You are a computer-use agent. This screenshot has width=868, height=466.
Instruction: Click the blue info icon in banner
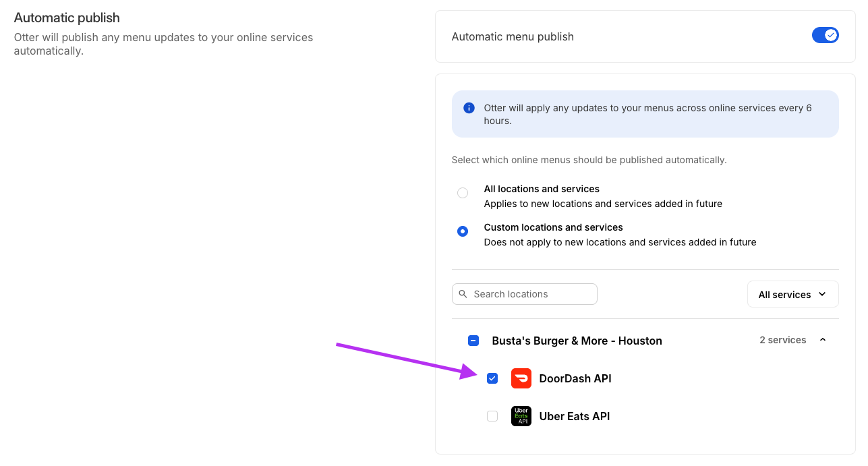469,108
